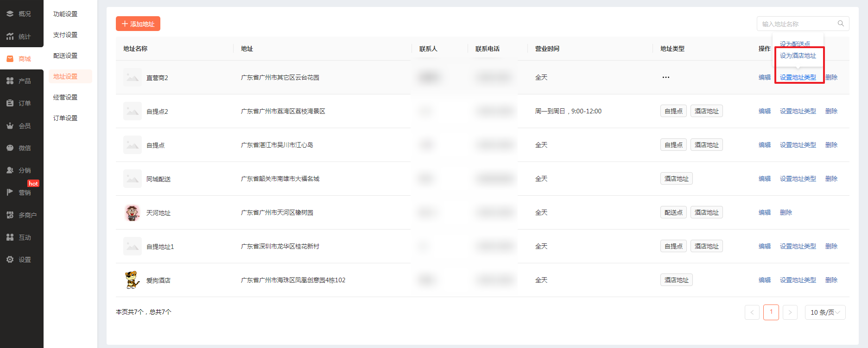Click 设置地址类型 for 自提点2
Viewport: 868px width, 348px height.
pyautogui.click(x=798, y=111)
